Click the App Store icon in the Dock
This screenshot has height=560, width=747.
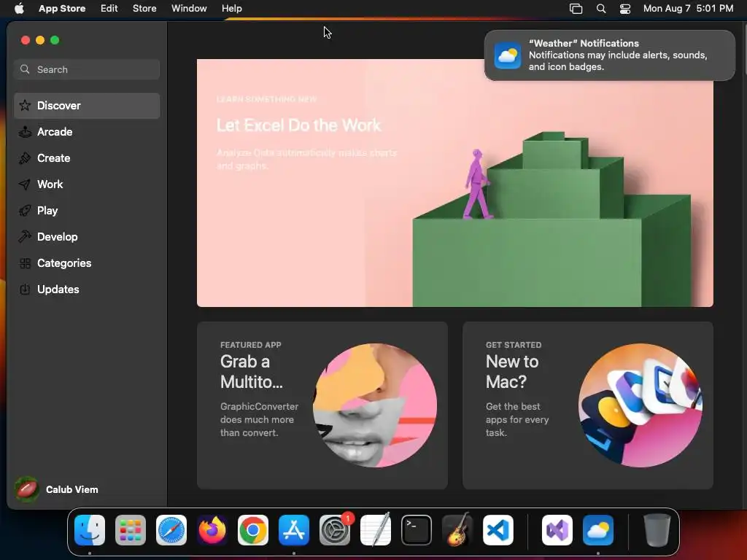294,530
